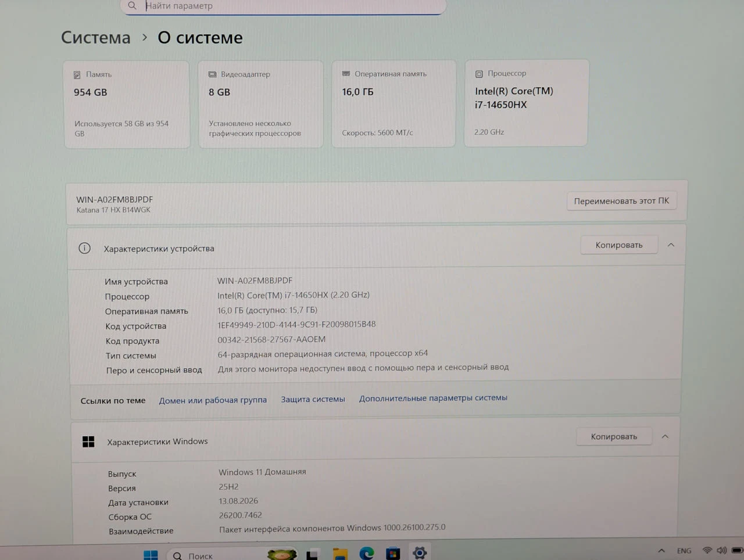Viewport: 744px width, 560px height.
Task: Open Домен или рабочая группа link
Action: click(213, 400)
